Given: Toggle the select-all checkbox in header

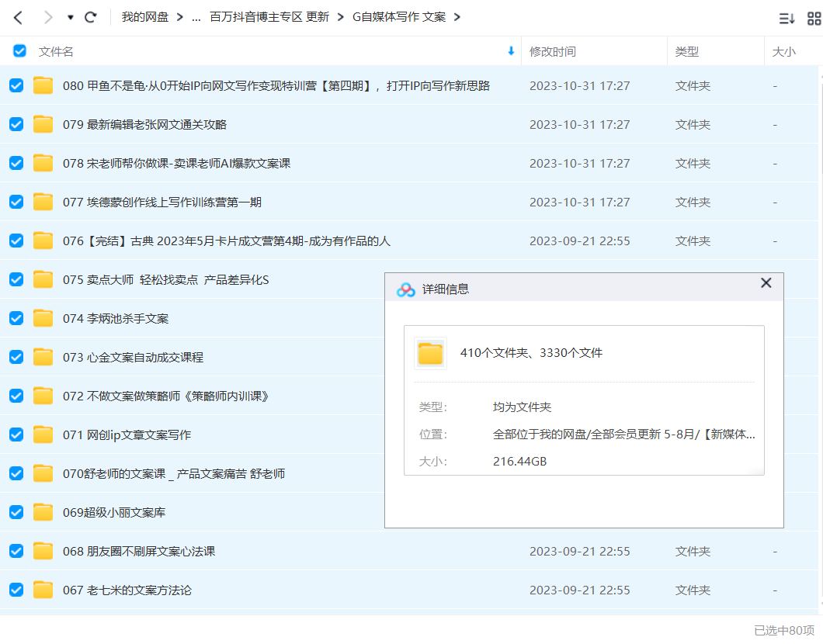Looking at the screenshot, I should point(19,51).
